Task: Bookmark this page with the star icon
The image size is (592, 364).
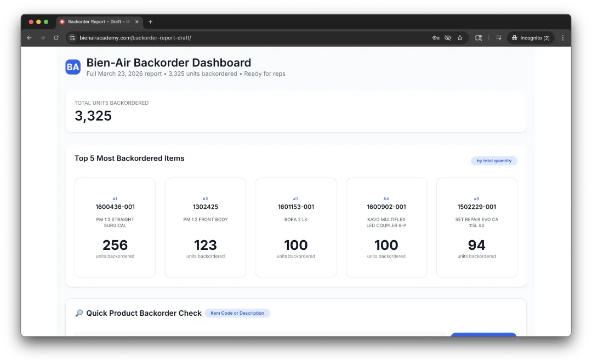Action: pos(460,38)
